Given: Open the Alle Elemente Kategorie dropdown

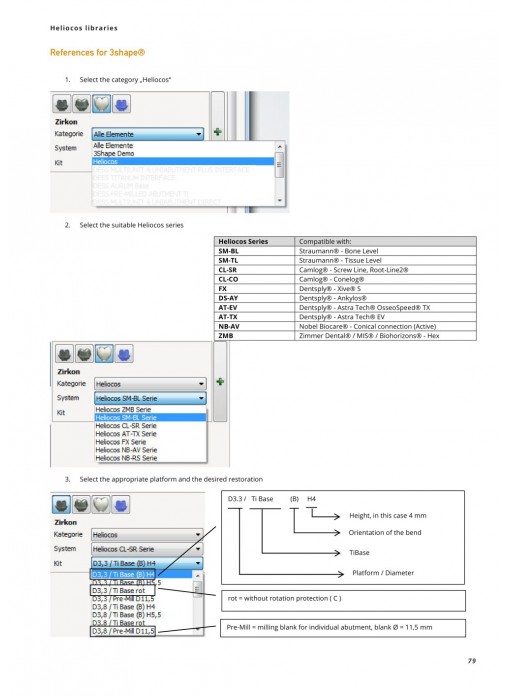Looking at the screenshot, I should [147, 134].
